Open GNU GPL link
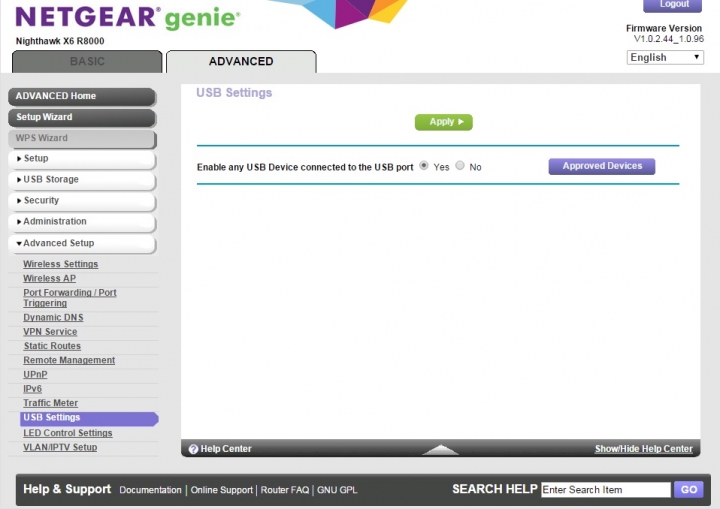This screenshot has width=720, height=509. pyautogui.click(x=337, y=490)
